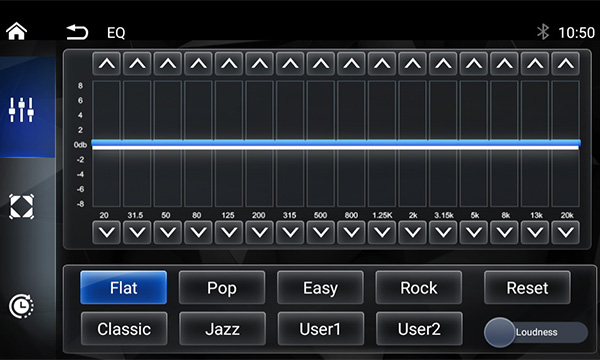
Task: Check the 10:50 clock display
Action: 577,33
